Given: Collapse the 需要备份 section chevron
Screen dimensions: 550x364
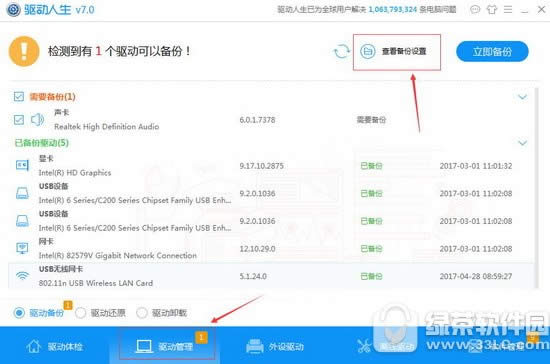Looking at the screenshot, I should [523, 97].
